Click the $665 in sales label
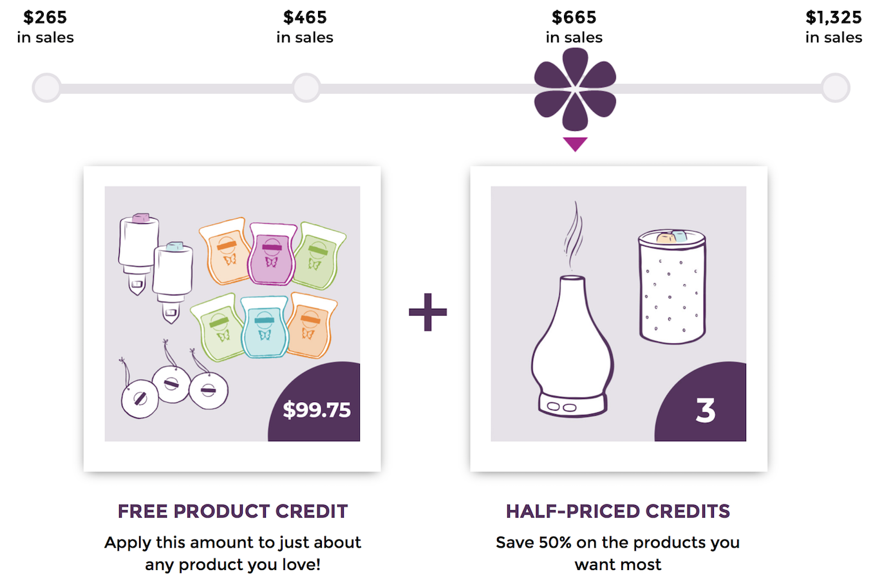The height and width of the screenshot is (588, 891). coord(574,27)
